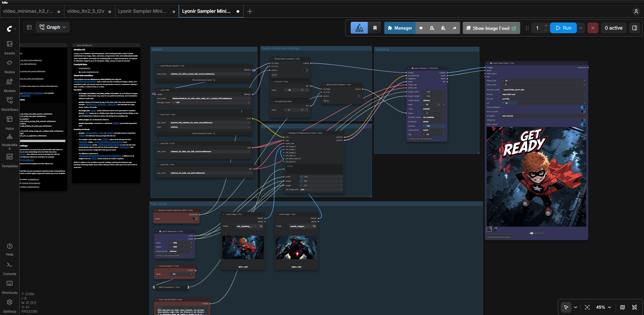
Task: Open the Assets sidebar panel
Action: click(9, 48)
